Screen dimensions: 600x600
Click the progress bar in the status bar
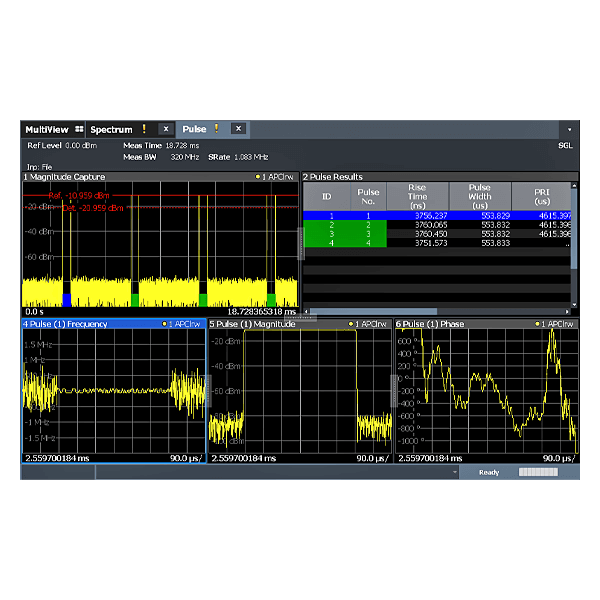point(538,472)
